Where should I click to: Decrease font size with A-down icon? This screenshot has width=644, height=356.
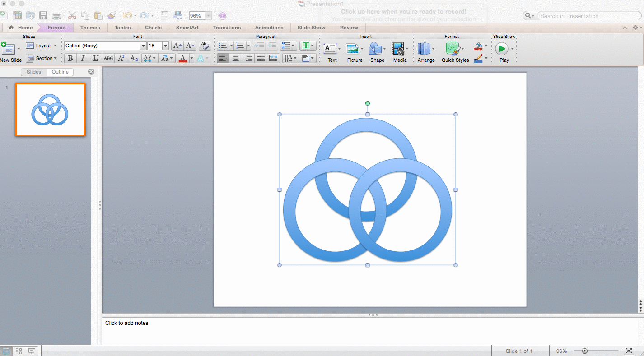[x=190, y=46]
